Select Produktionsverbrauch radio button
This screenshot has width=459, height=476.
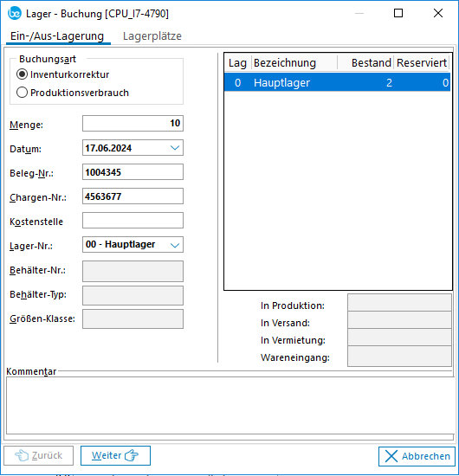coord(22,93)
